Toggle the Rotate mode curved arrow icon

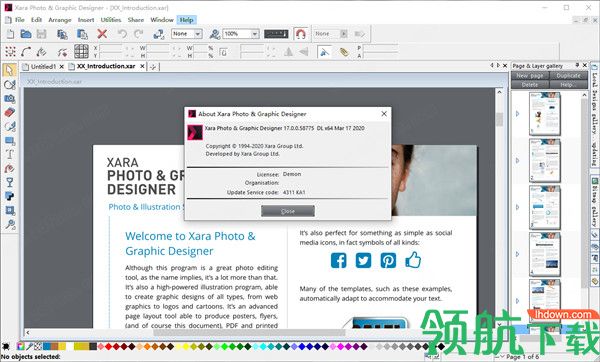26,51
